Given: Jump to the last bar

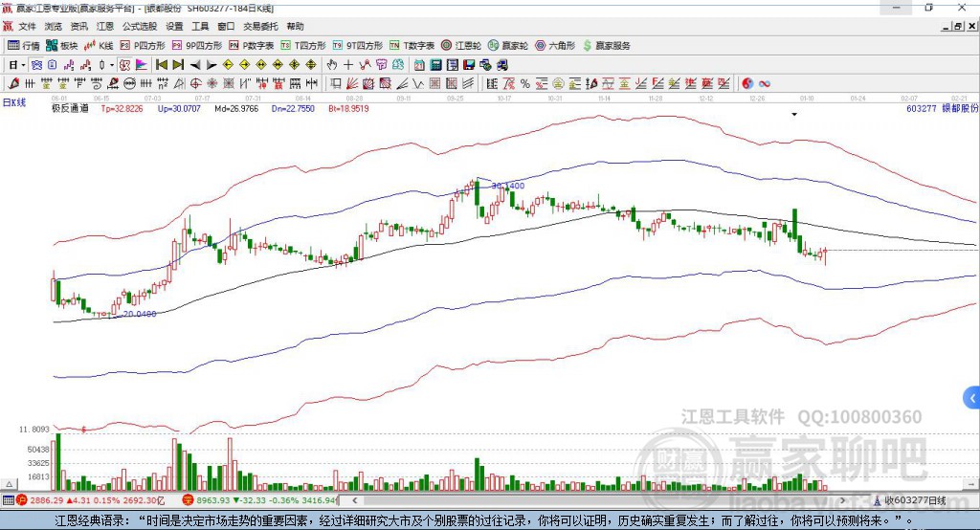Looking at the screenshot, I should coord(178,65).
